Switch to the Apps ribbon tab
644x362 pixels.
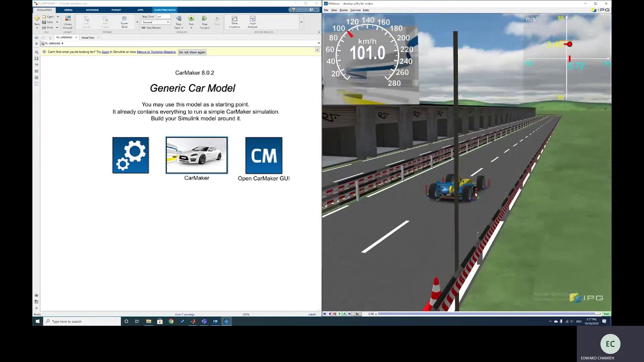click(x=140, y=10)
